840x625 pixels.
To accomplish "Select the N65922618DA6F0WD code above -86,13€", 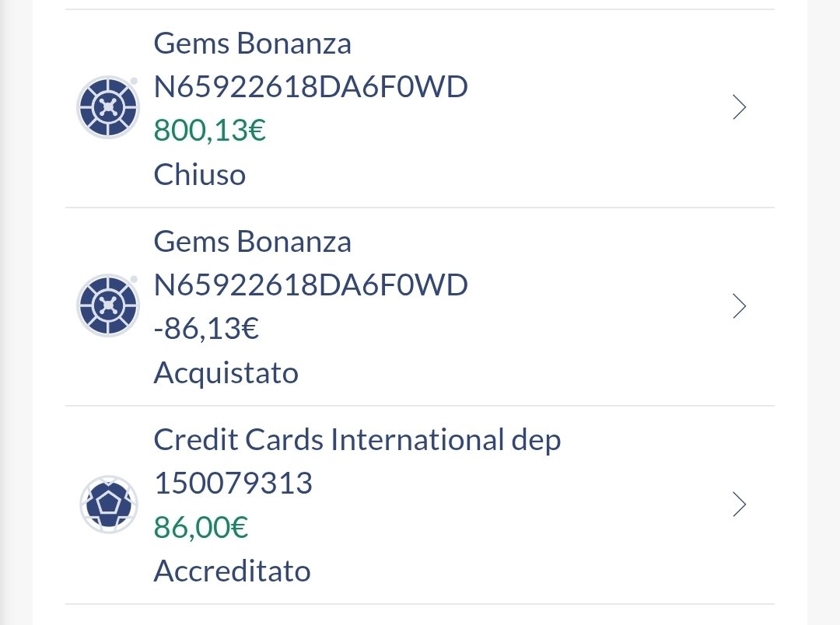I will point(311,285).
